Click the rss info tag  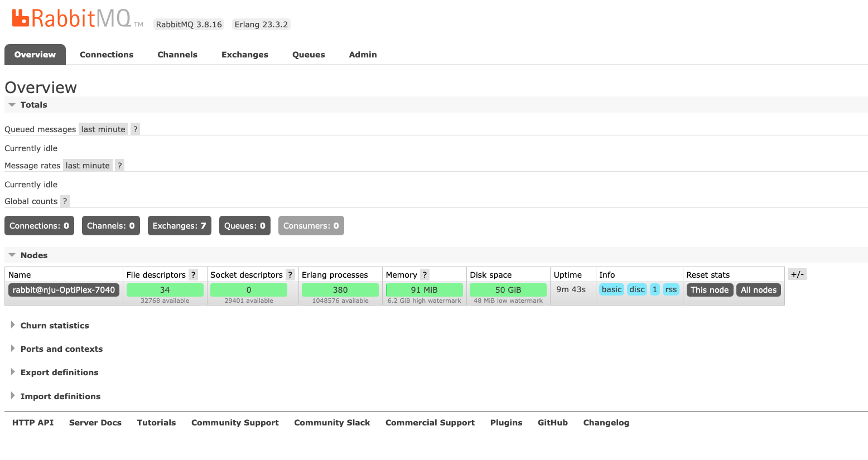click(671, 289)
